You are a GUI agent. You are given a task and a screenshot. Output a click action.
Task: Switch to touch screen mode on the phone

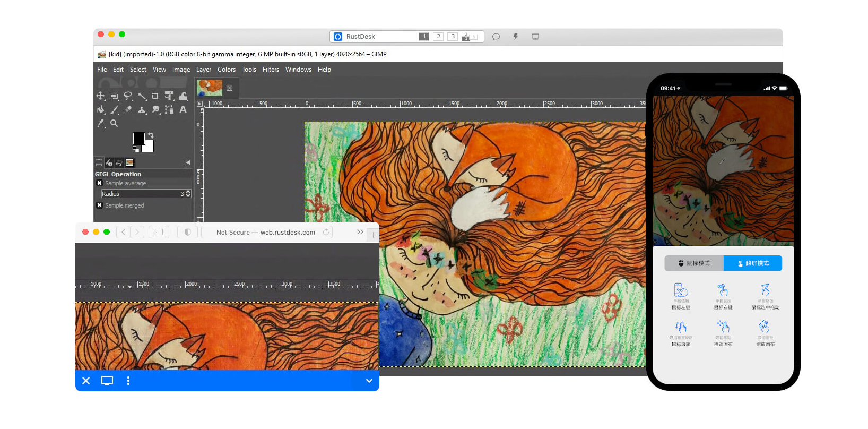pyautogui.click(x=753, y=263)
